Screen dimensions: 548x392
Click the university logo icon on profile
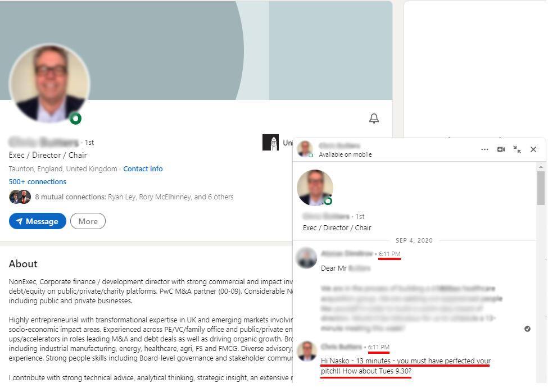(270, 143)
